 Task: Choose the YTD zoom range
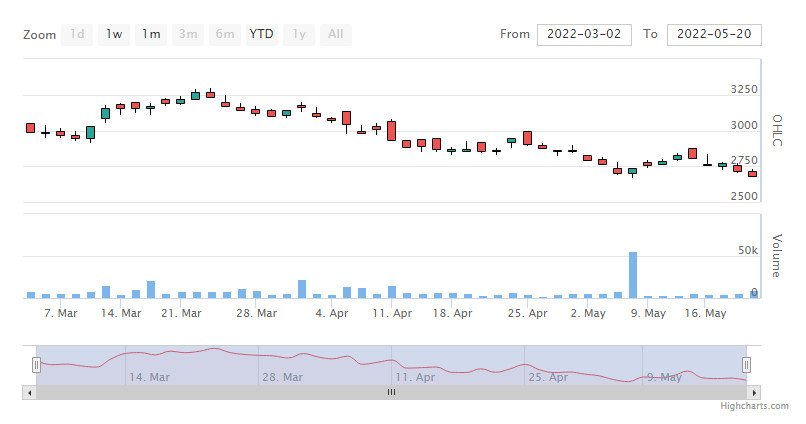tap(262, 34)
